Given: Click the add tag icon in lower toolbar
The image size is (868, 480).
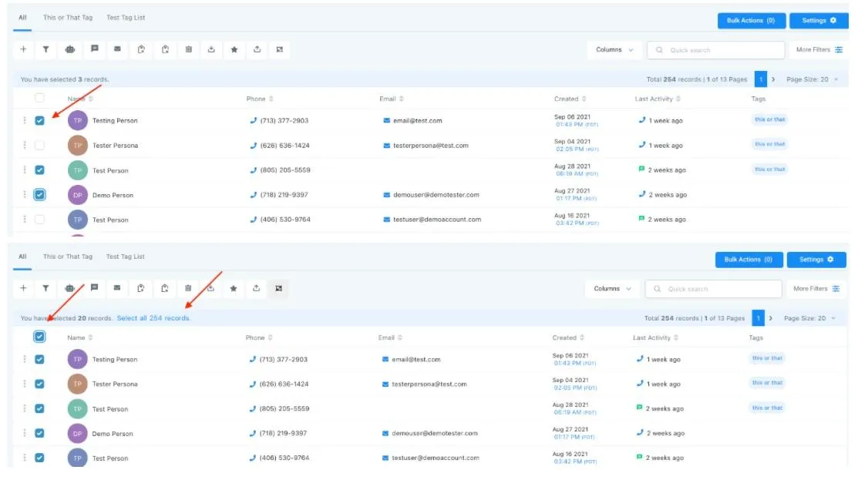Looking at the screenshot, I should click(x=140, y=288).
